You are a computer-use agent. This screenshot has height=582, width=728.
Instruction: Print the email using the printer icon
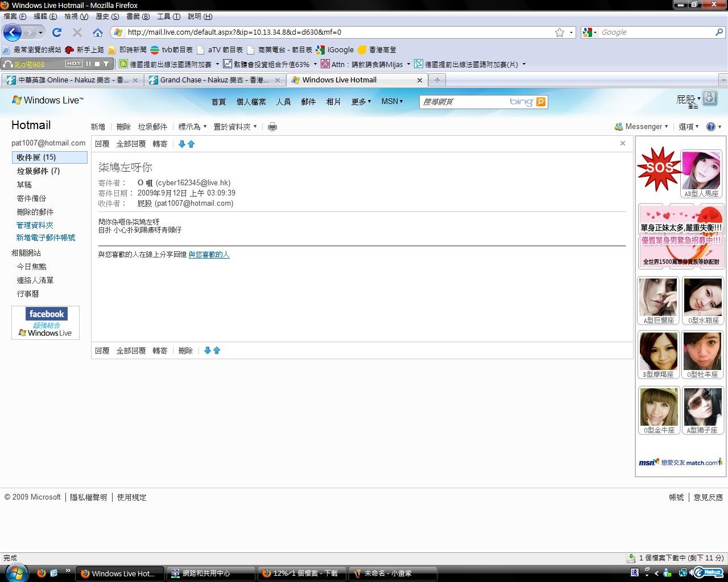(272, 127)
